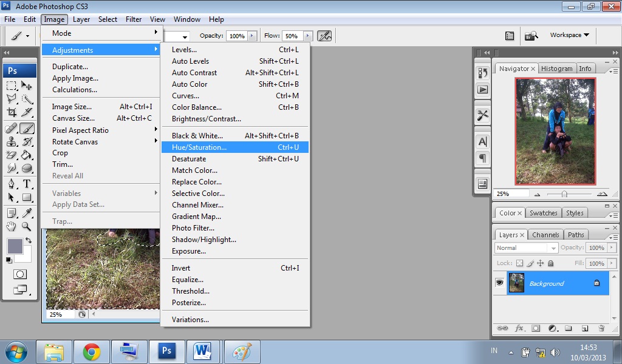Select the Path Selection tool
The image size is (622, 364).
tap(12, 197)
